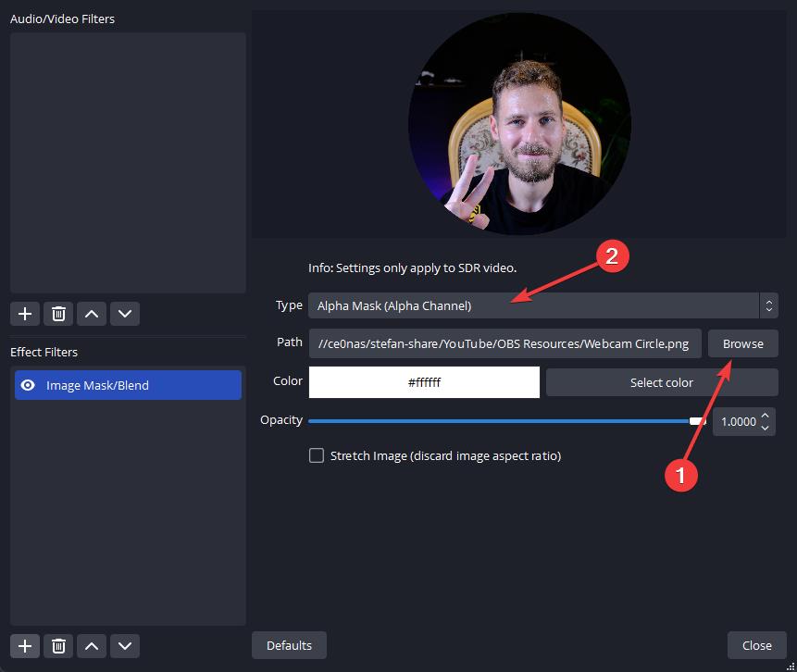Increase Opacity value with up stepper arrow
Image resolution: width=797 pixels, height=672 pixels.
(765, 416)
